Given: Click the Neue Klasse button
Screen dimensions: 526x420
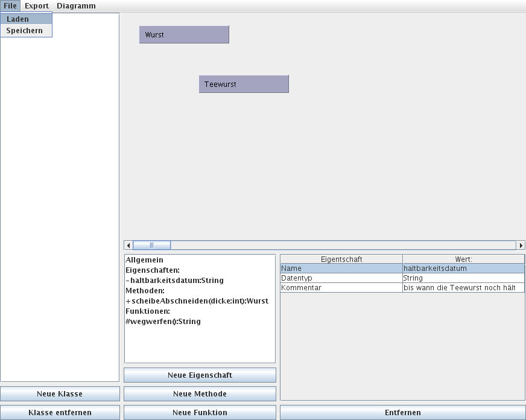Looking at the screenshot, I should point(60,394).
